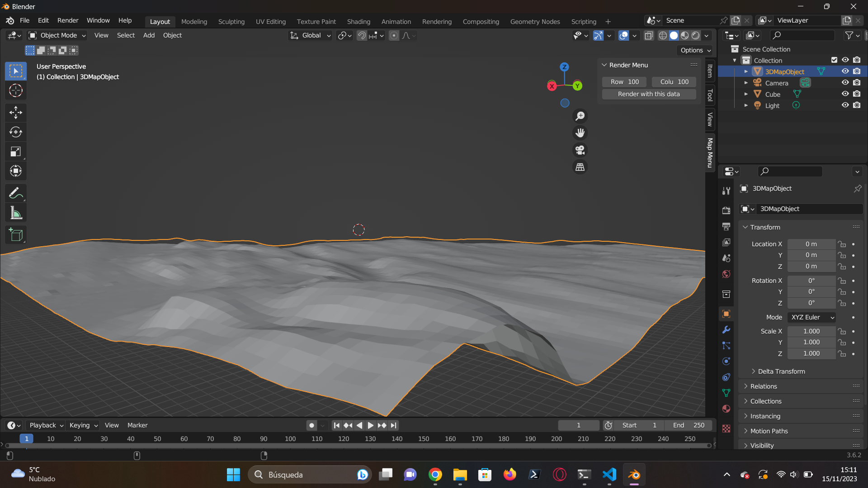Viewport: 868px width, 488px height.
Task: Toggle snapping magnet in viewport header
Action: (x=362, y=35)
